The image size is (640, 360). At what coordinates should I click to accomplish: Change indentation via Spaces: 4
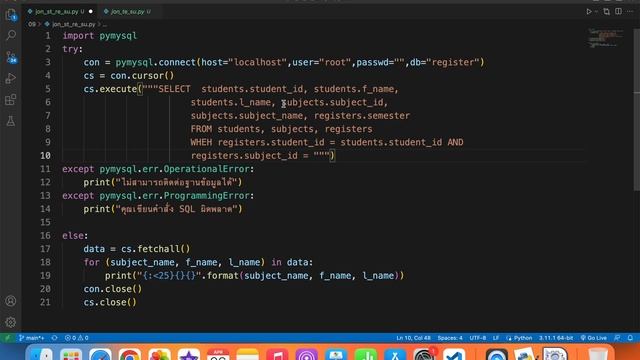tap(450, 338)
